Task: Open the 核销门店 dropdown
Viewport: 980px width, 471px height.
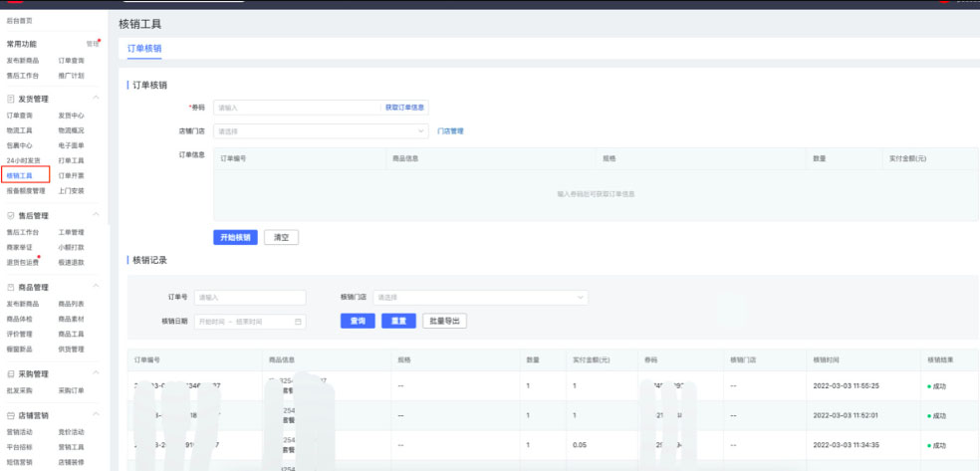Action: [x=480, y=297]
